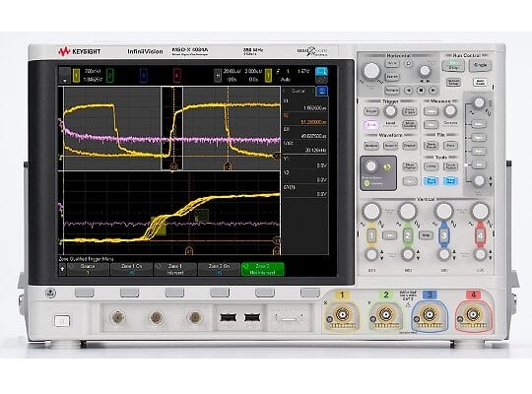Tap the hatched Zone 2 box on lower waveform
This screenshot has height=394, width=532.
[x=202, y=216]
